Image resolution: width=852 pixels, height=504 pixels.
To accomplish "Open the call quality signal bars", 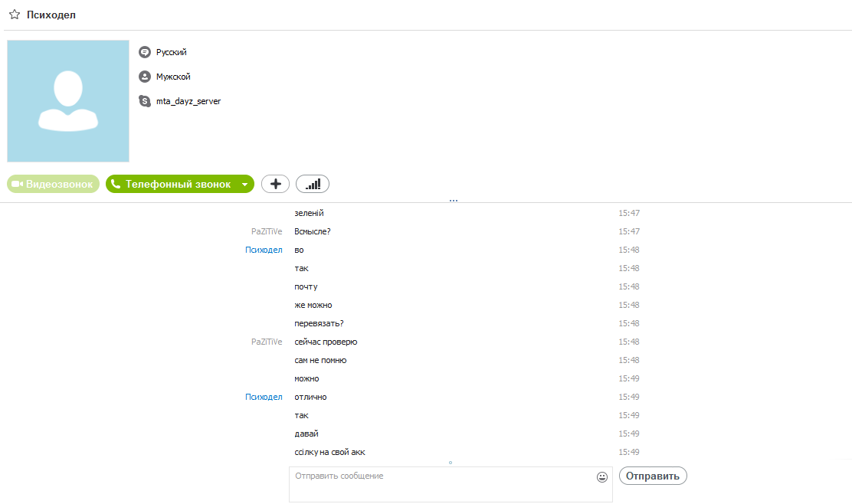I will pos(313,184).
